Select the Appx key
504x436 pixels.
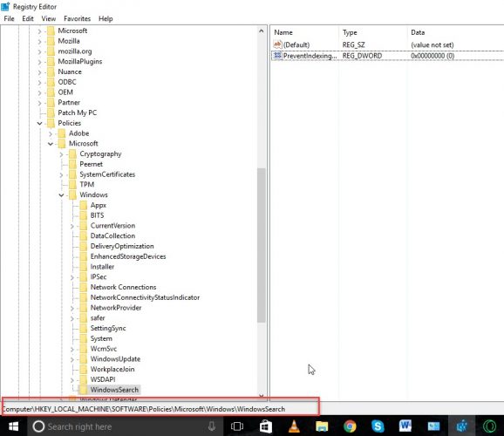coord(98,205)
